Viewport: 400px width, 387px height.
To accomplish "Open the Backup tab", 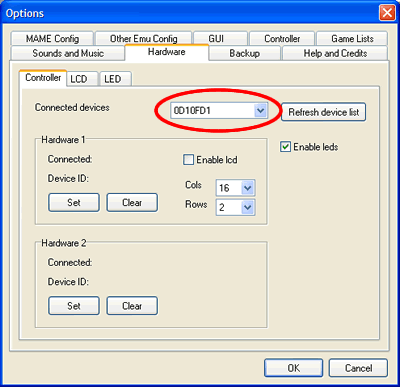I will 245,53.
